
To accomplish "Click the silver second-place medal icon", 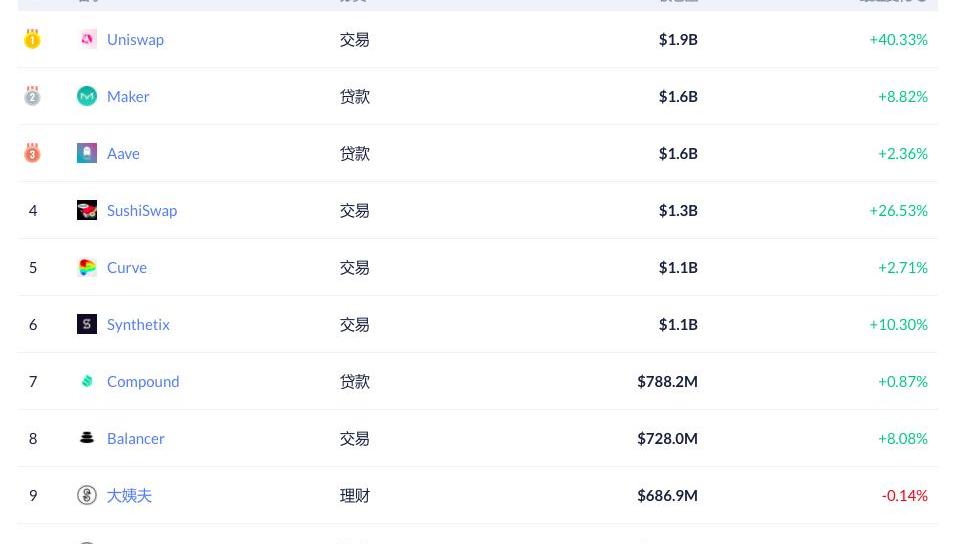I will (32, 96).
